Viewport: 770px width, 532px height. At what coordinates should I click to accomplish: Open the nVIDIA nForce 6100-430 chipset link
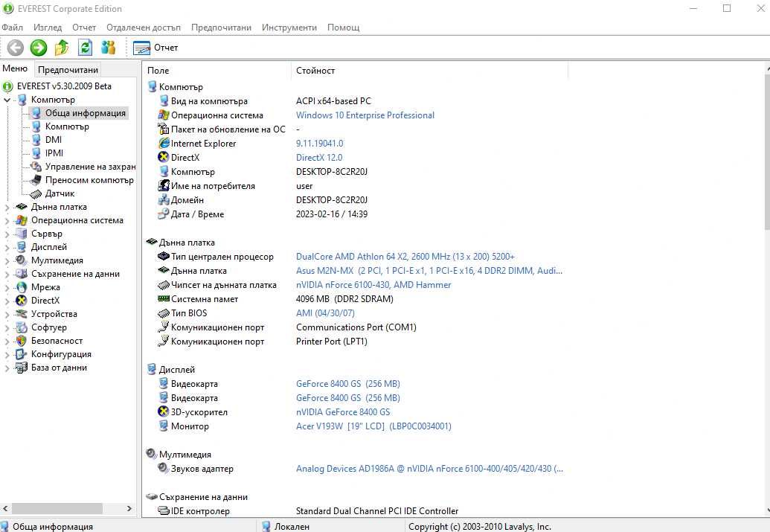click(373, 285)
